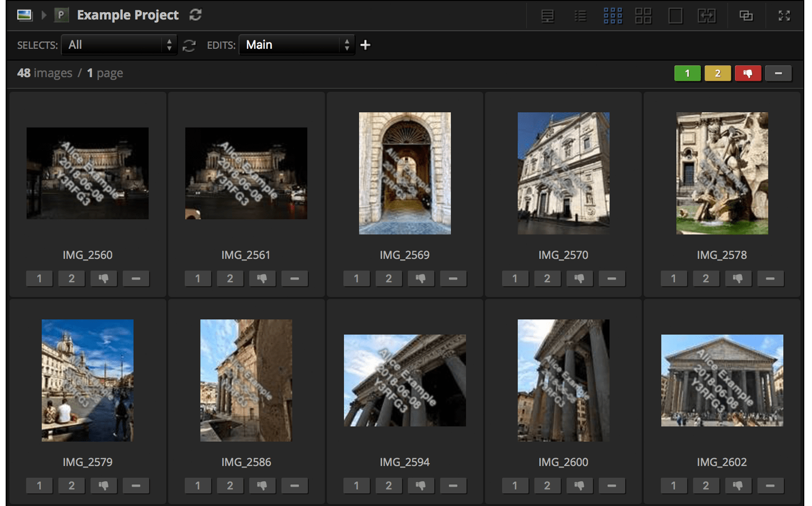The image size is (812, 506).
Task: Refresh the Example Project with reload icon
Action: (x=195, y=15)
